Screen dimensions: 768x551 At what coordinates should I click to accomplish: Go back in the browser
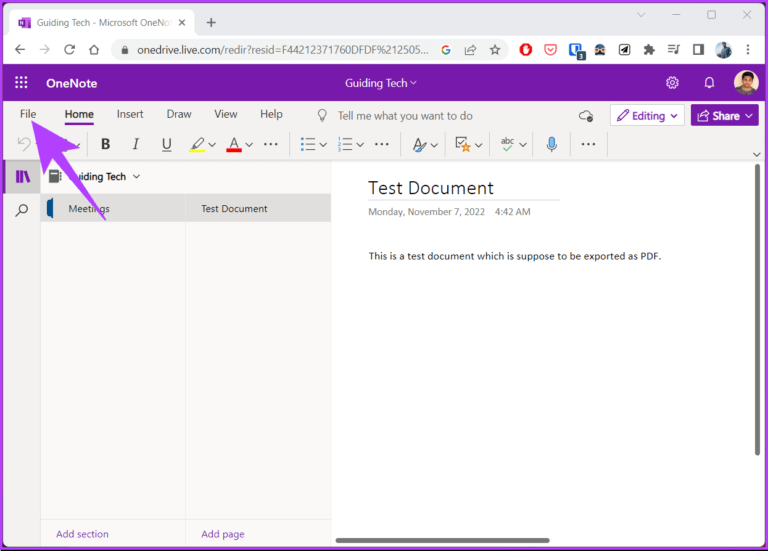click(x=20, y=49)
